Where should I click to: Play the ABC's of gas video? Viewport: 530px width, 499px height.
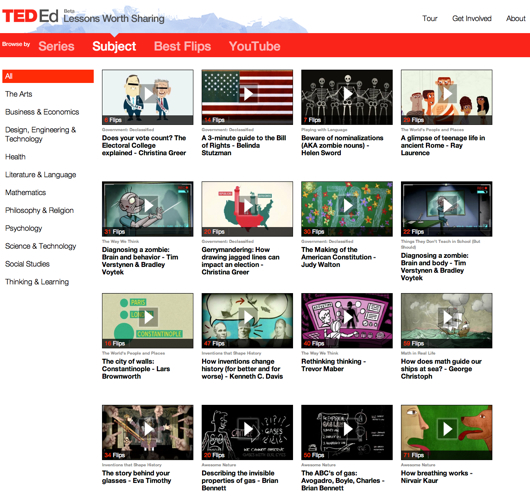(x=348, y=429)
